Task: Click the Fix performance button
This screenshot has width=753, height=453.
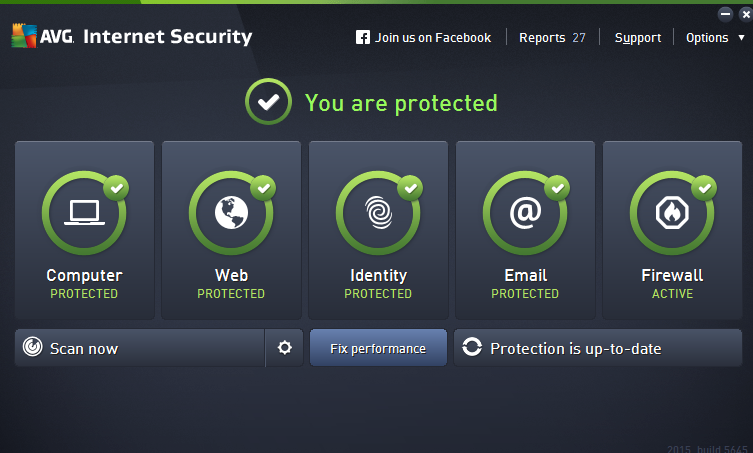Action: pos(378,348)
